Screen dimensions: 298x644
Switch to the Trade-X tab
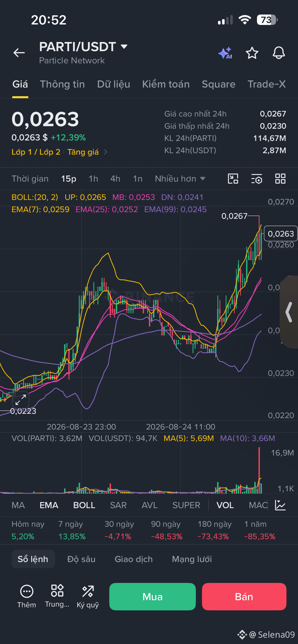267,84
